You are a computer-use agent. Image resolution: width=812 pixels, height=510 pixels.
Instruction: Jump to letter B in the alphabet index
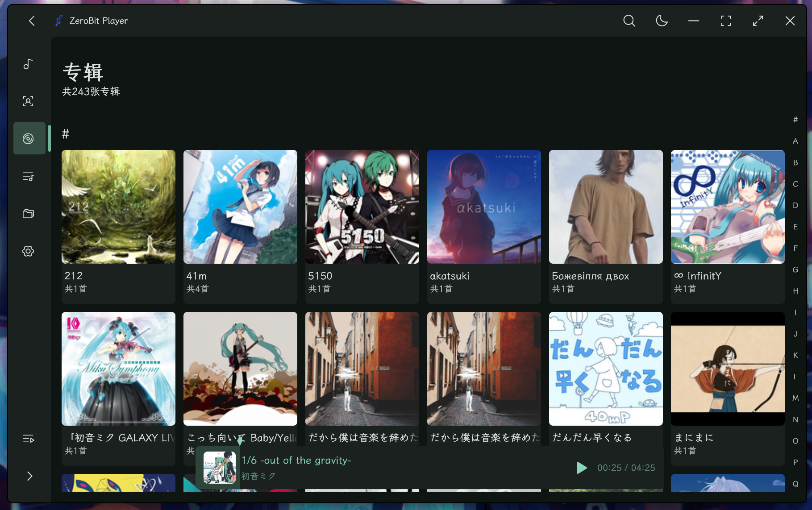point(795,162)
